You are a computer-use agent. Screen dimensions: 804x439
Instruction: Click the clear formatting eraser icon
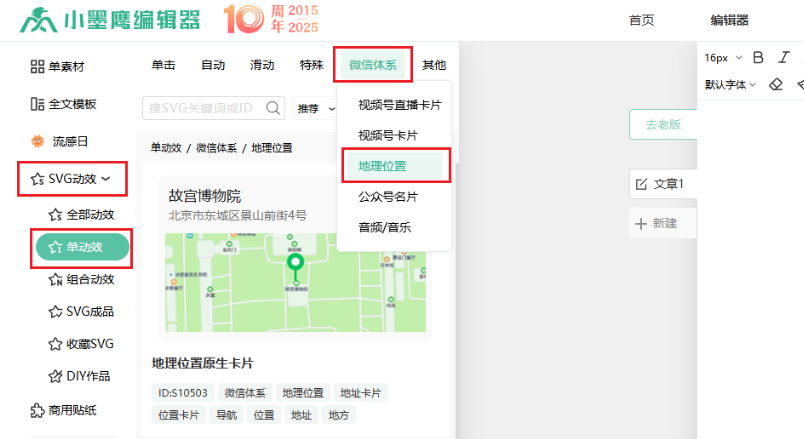coord(776,85)
